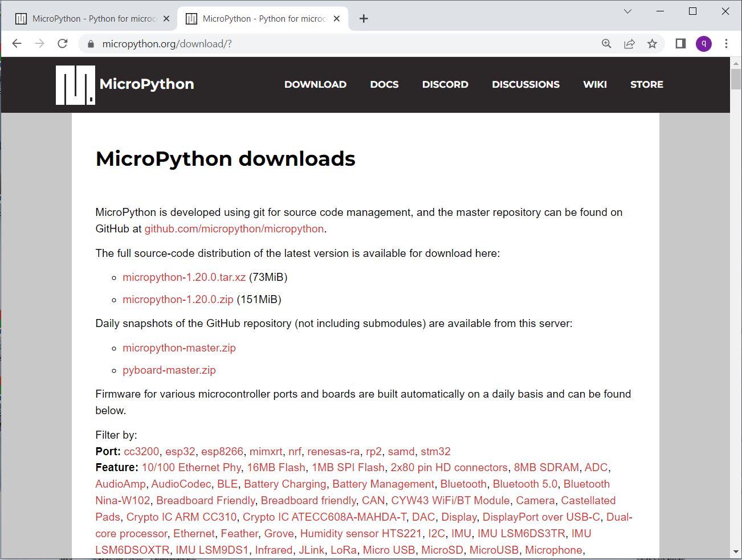This screenshot has width=742, height=560.
Task: Open the purple profile avatar
Action: (704, 44)
